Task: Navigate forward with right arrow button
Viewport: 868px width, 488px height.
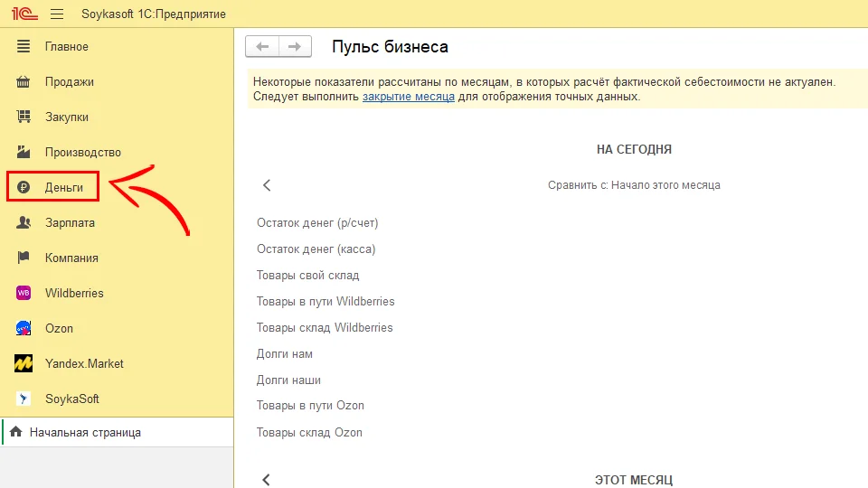Action: (x=295, y=47)
